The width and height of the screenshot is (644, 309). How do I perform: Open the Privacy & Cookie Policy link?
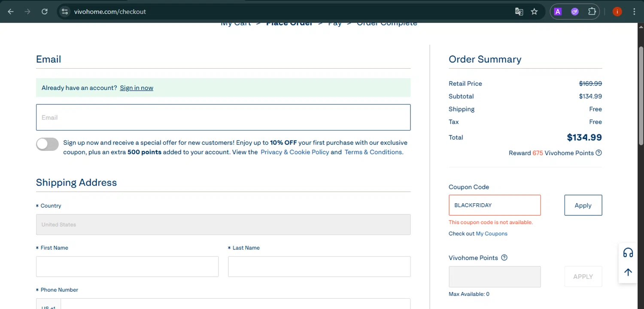[x=295, y=152]
